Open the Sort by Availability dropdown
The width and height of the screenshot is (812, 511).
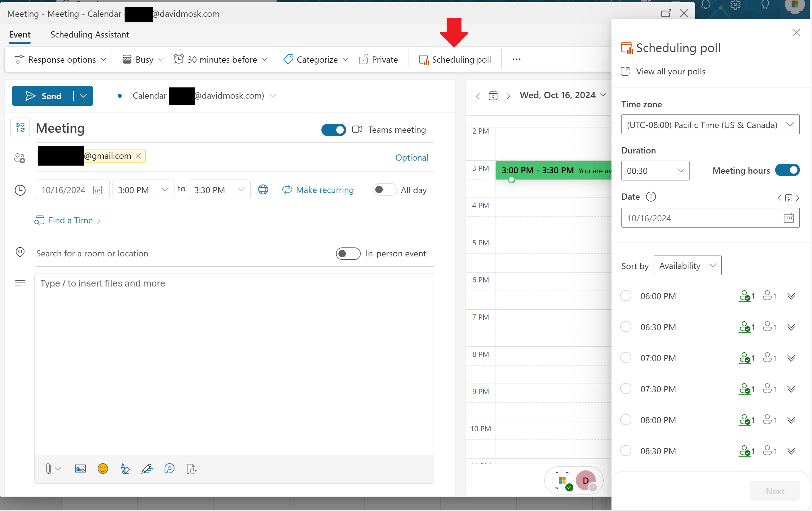pos(687,265)
